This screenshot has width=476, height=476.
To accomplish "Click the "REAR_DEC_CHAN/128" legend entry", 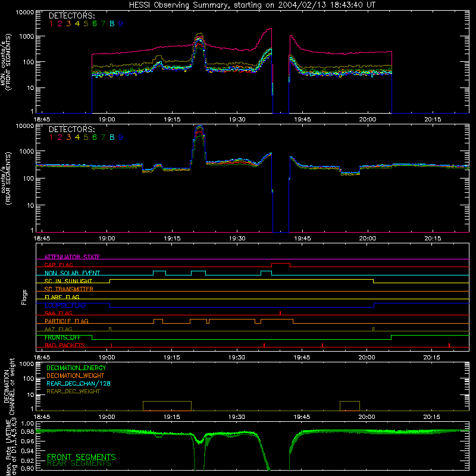I will (x=79, y=383).
